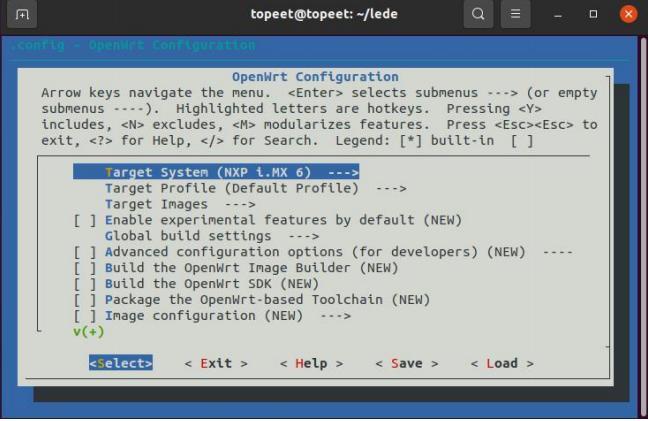Select Image configuration (NEW) entry
The width and height of the screenshot is (648, 421).
[227, 316]
